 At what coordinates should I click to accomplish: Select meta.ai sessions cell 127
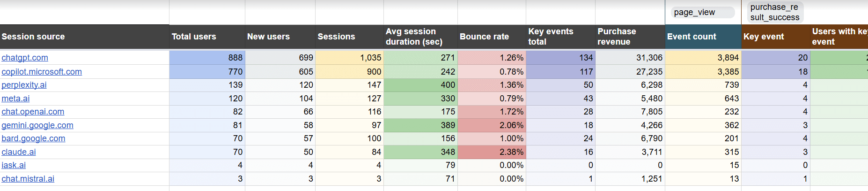point(350,99)
